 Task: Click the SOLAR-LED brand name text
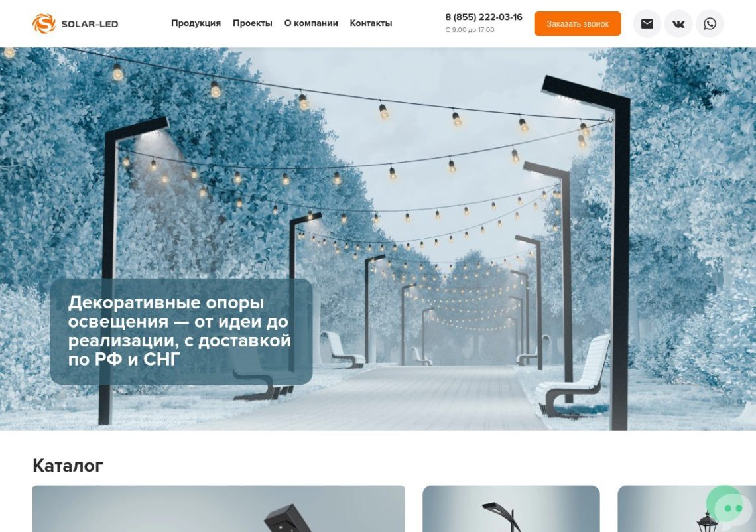point(90,24)
